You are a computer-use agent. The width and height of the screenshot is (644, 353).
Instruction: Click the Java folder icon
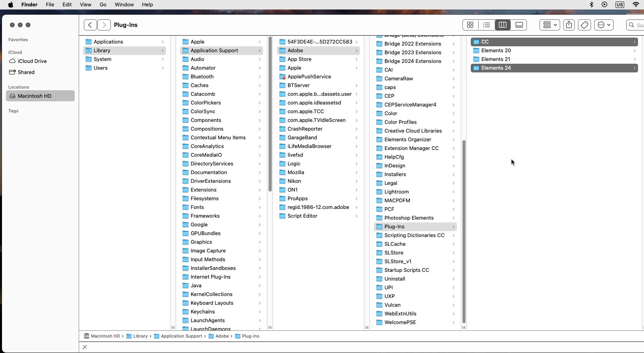coord(186,285)
